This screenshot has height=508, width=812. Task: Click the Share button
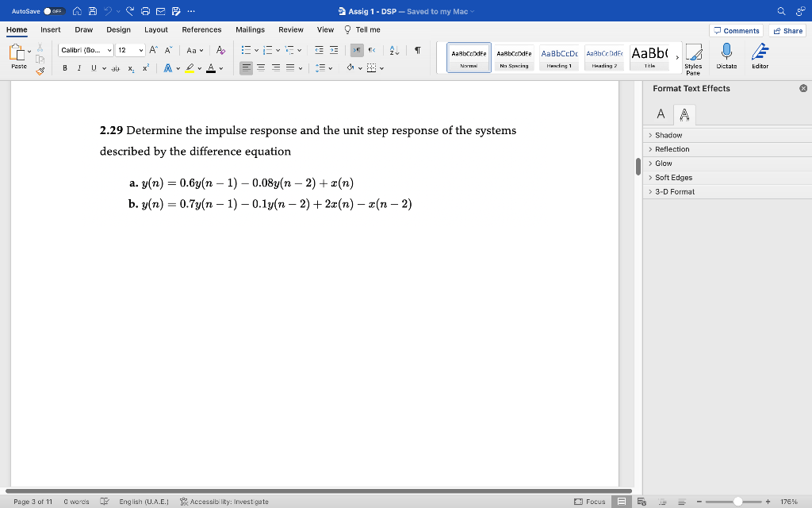point(786,29)
